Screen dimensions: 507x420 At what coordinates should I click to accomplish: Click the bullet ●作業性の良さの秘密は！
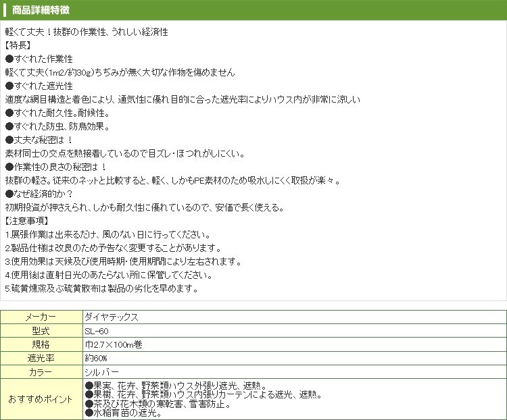[55, 167]
